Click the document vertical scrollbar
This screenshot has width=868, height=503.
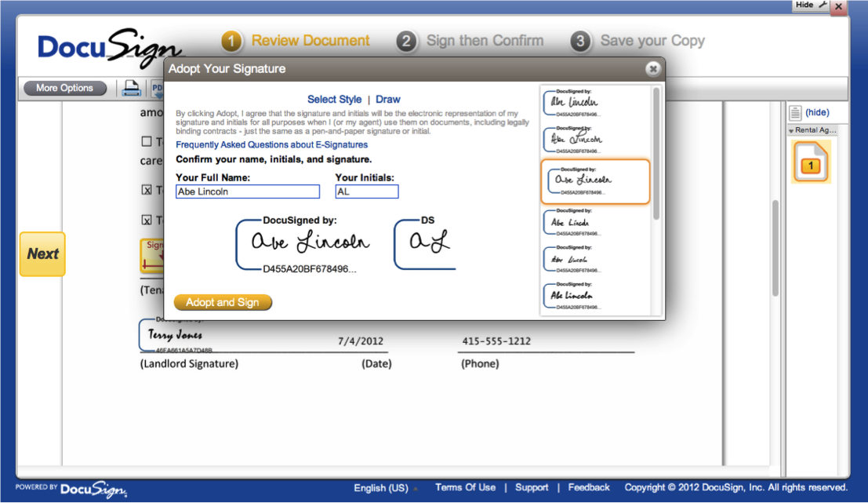click(x=775, y=248)
